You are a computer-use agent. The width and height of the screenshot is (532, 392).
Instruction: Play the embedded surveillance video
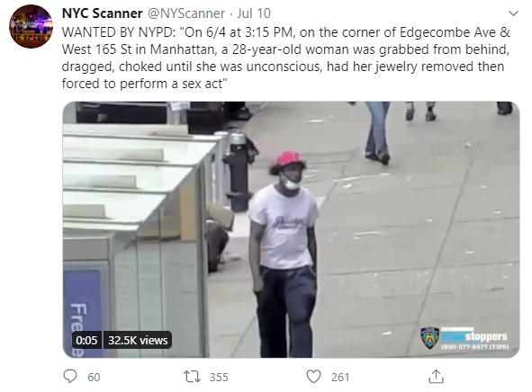point(291,229)
